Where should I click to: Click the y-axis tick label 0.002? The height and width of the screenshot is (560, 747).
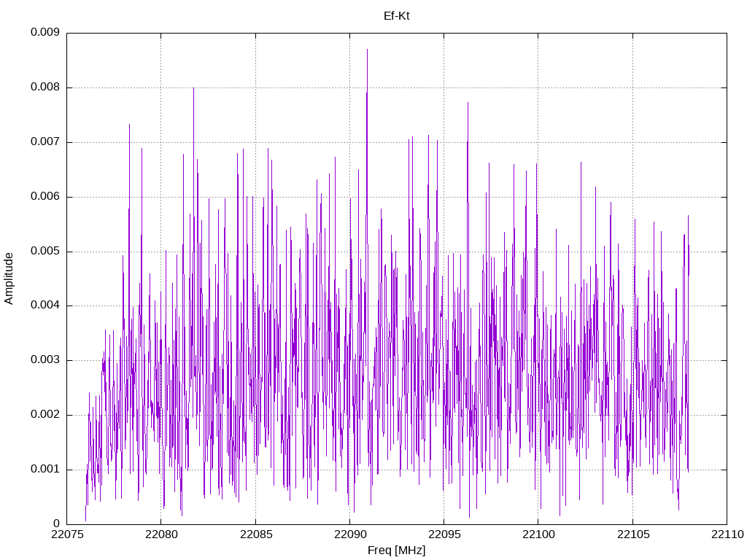coord(45,415)
